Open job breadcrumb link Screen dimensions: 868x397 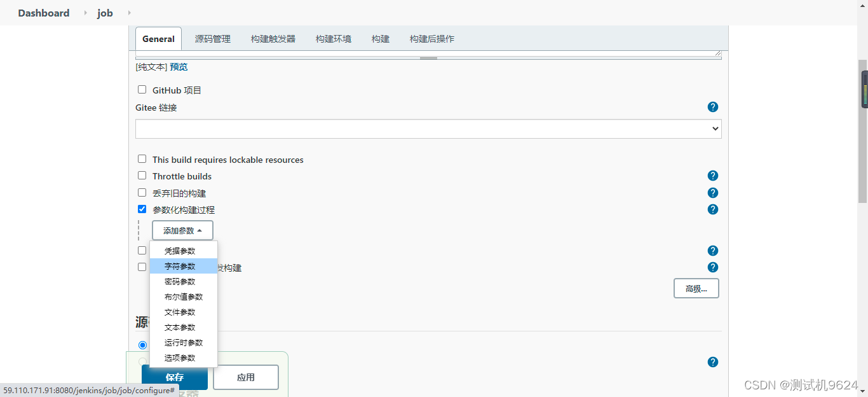click(105, 13)
